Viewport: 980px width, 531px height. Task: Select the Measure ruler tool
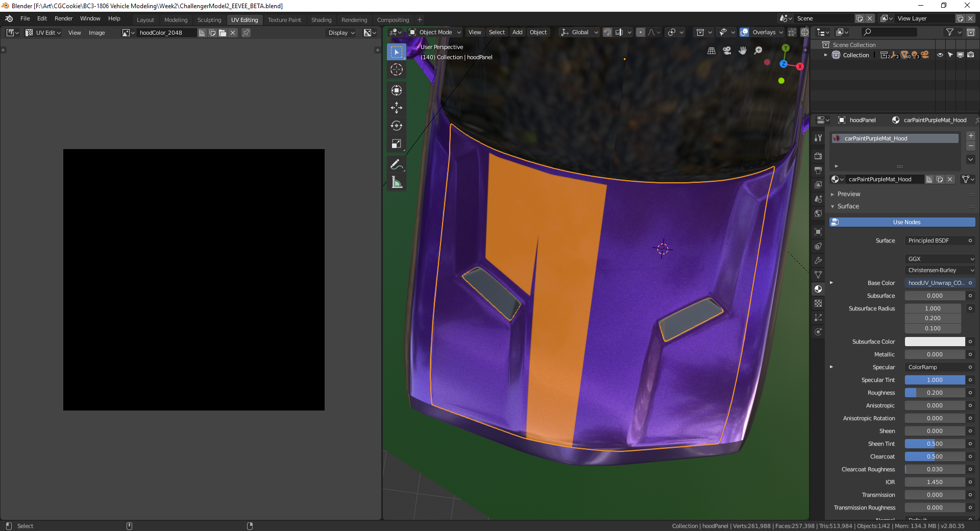click(x=397, y=182)
